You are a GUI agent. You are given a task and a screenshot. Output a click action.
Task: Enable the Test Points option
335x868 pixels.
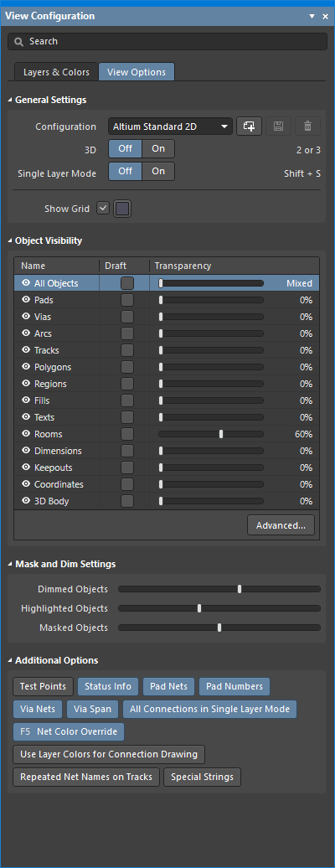(x=44, y=686)
